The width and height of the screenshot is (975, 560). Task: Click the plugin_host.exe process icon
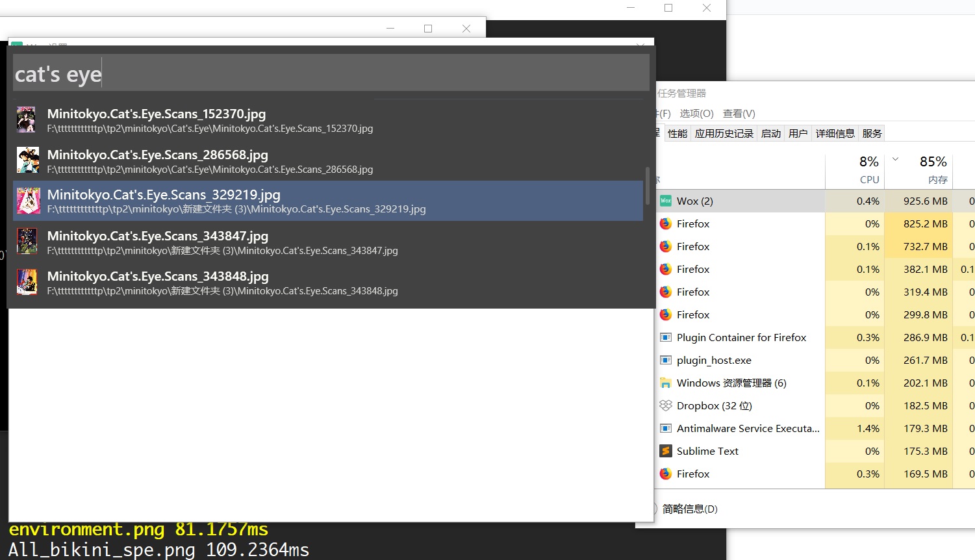click(665, 360)
